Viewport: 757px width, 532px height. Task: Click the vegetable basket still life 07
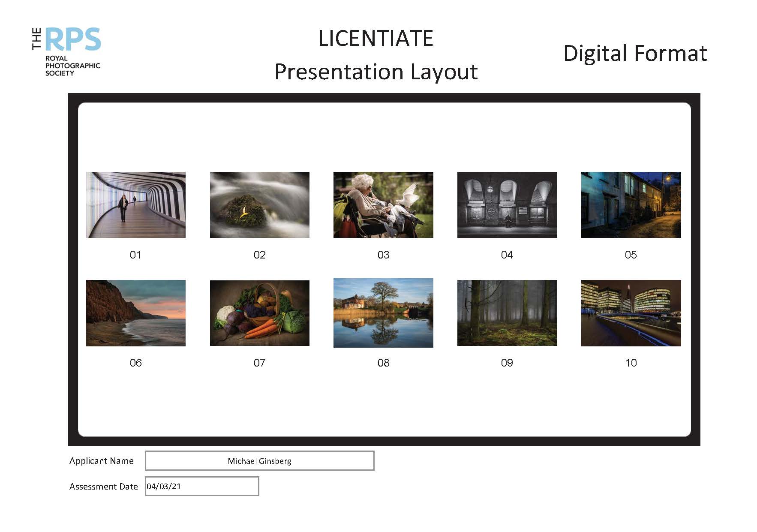click(x=259, y=313)
